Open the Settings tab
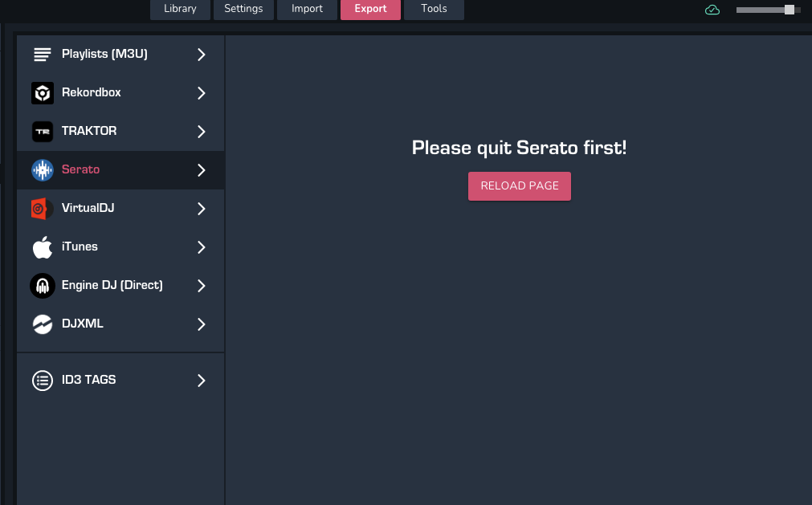This screenshot has height=505, width=812. coord(243,9)
